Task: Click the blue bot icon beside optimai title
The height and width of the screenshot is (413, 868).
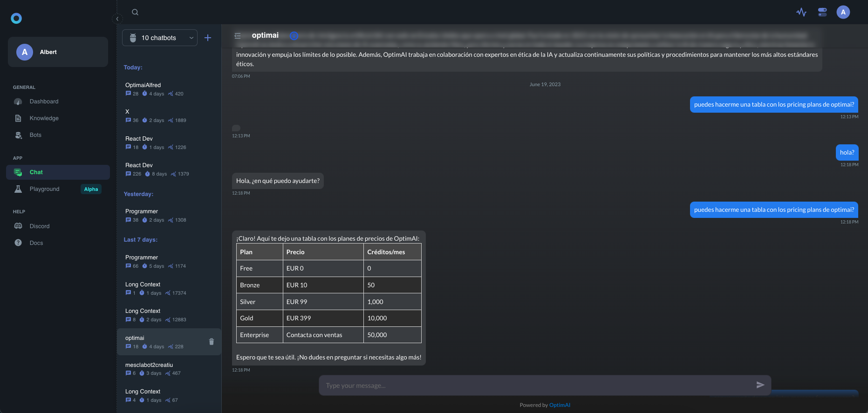Action: tap(294, 35)
